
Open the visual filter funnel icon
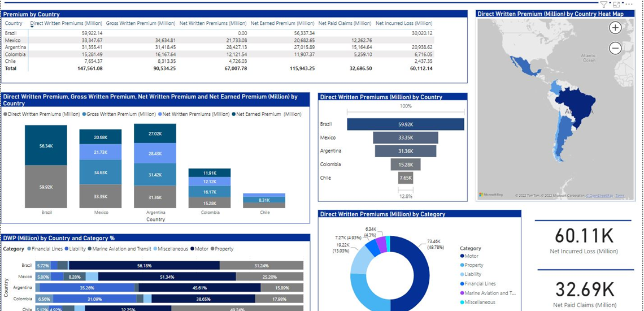pyautogui.click(x=604, y=5)
